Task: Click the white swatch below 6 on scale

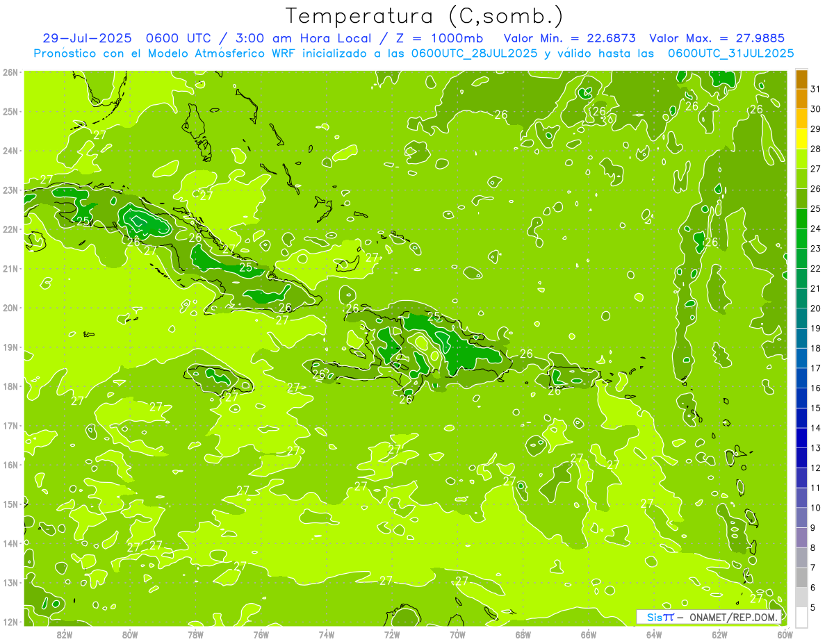Action: pos(801,617)
